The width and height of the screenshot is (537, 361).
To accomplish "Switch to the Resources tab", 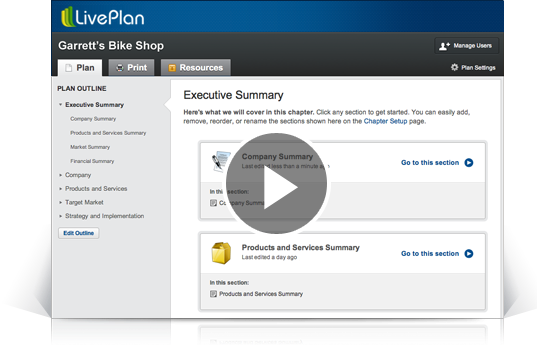I will click(x=196, y=67).
